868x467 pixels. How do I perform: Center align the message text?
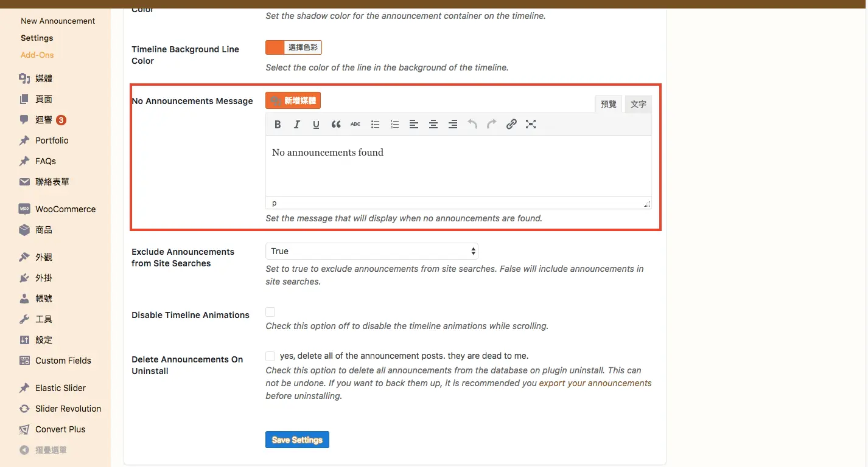point(433,124)
